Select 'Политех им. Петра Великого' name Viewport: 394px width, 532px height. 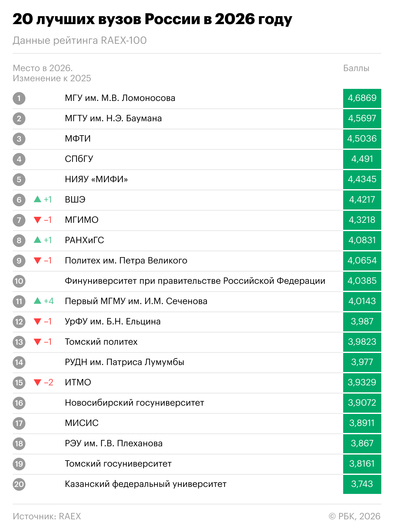point(126,261)
